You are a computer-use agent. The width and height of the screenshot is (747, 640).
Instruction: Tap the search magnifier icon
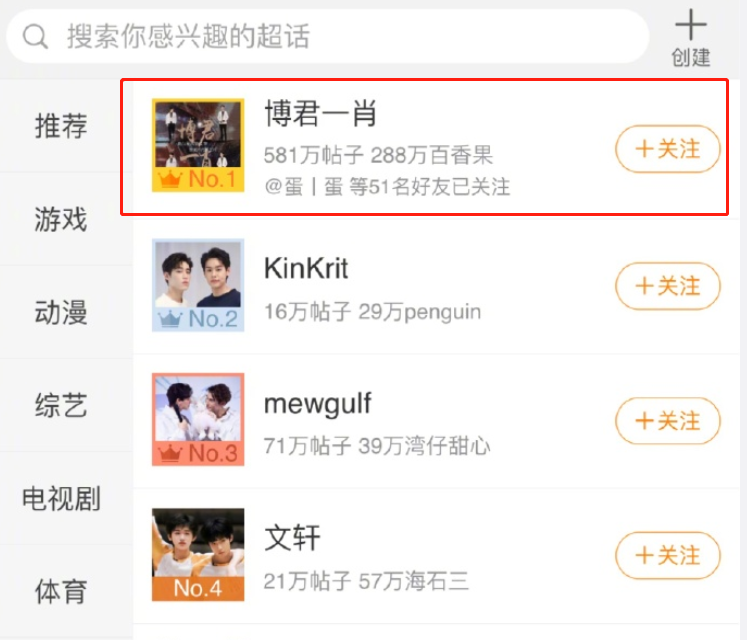pyautogui.click(x=35, y=36)
